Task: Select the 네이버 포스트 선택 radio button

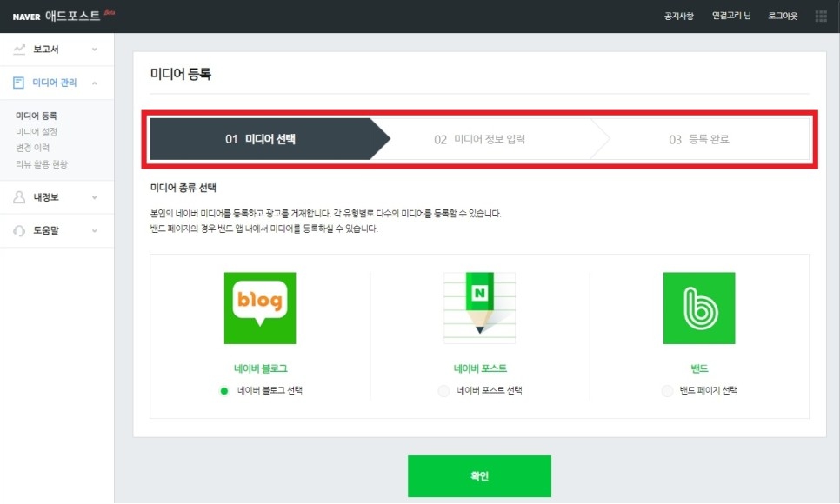Action: 443,391
